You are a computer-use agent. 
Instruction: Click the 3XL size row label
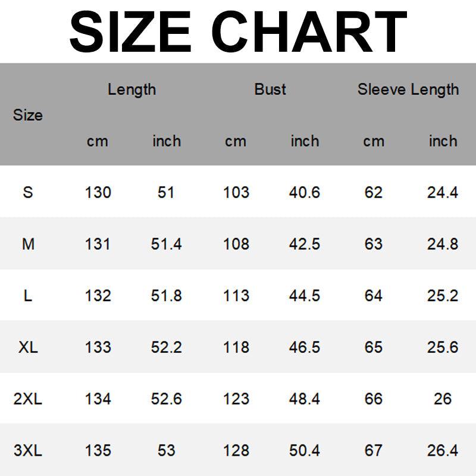[28, 450]
